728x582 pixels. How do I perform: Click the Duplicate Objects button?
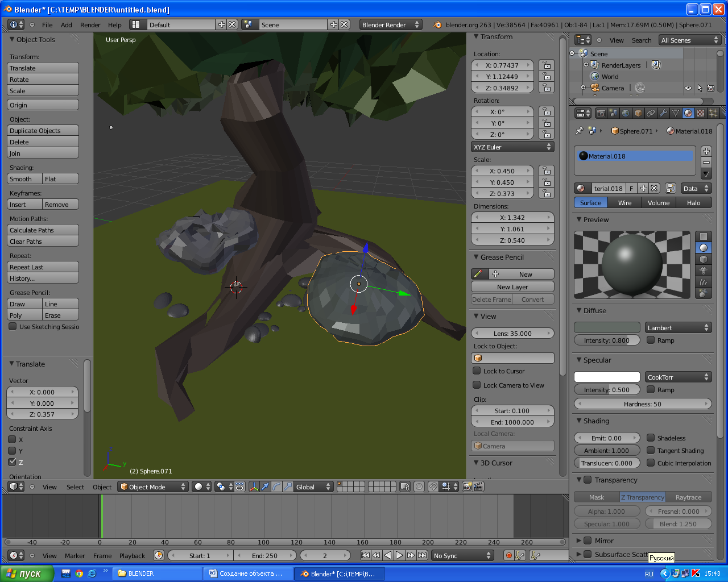pyautogui.click(x=43, y=130)
